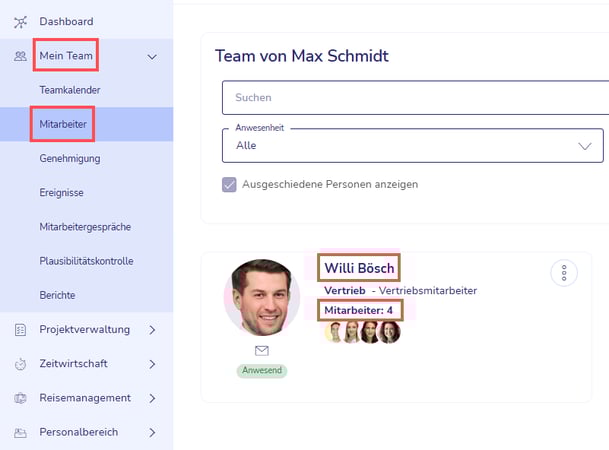The width and height of the screenshot is (609, 450).
Task: Click the Willi Bösch name link
Action: pos(360,268)
